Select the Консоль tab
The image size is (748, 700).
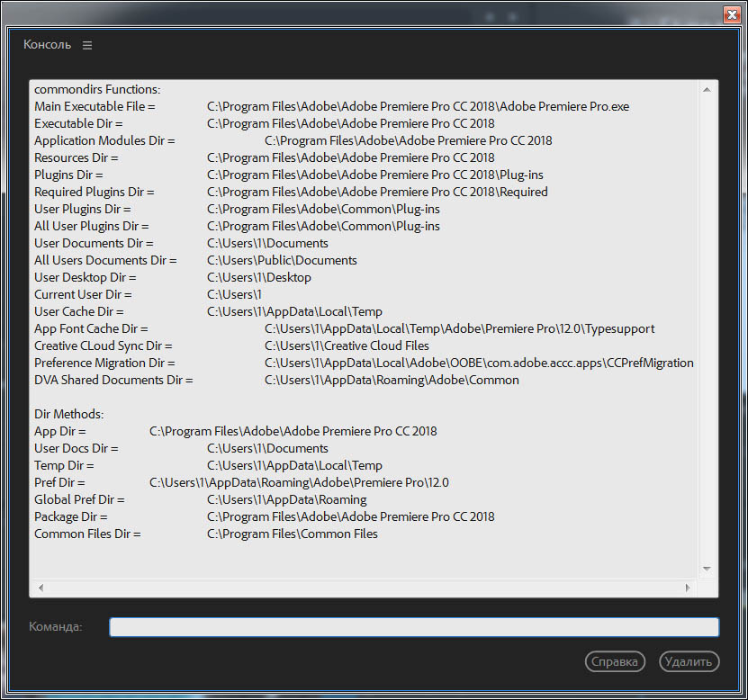click(x=47, y=45)
